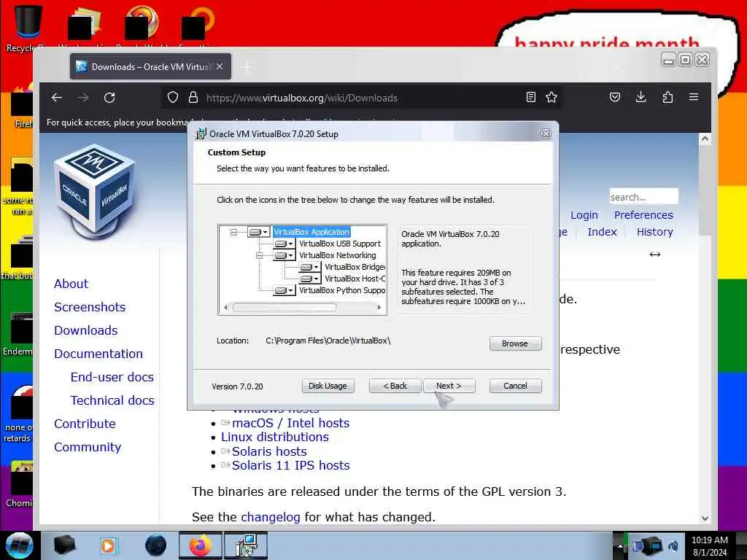Open the extensions puzzle icon

click(667, 97)
